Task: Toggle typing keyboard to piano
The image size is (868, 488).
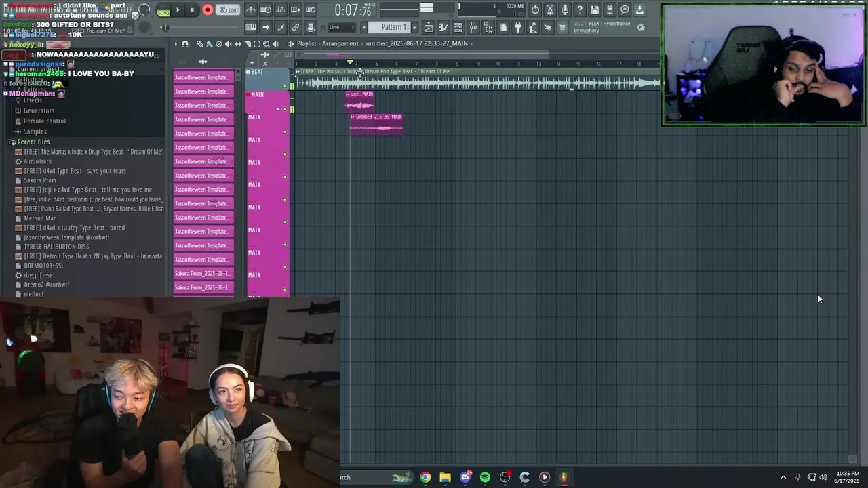Action: tap(251, 28)
